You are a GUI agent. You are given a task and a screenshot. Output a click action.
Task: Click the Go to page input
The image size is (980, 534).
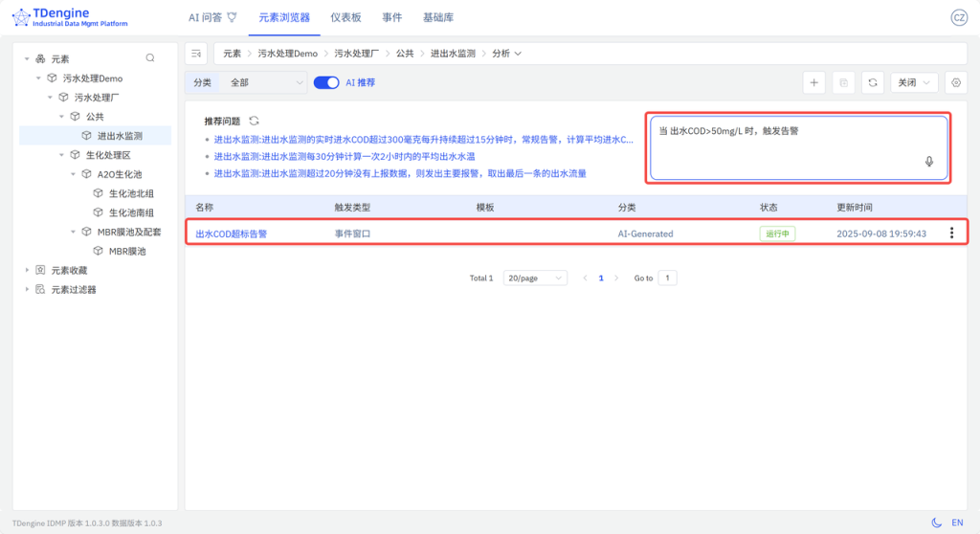coord(667,278)
